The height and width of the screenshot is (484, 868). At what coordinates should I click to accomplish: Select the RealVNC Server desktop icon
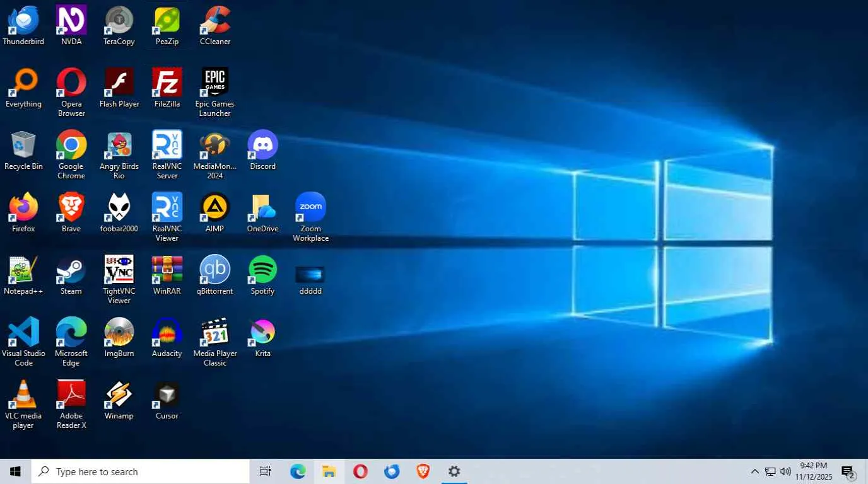[x=167, y=155]
